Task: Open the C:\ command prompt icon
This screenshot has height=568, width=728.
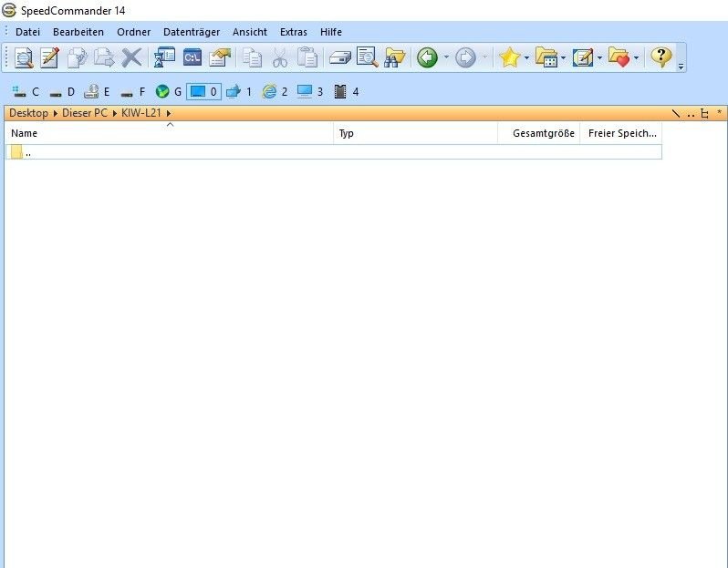Action: click(x=192, y=57)
